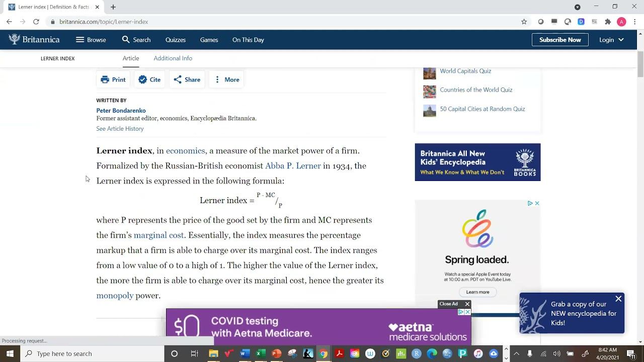The image size is (644, 362).
Task: Switch to the Additional Info tab
Action: (x=173, y=58)
